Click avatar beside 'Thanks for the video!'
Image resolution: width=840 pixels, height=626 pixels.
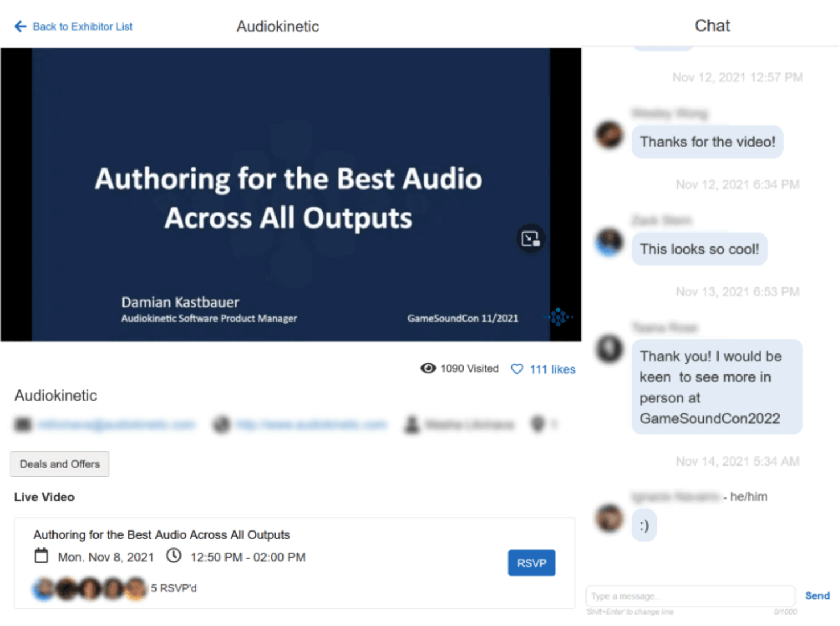click(x=609, y=135)
